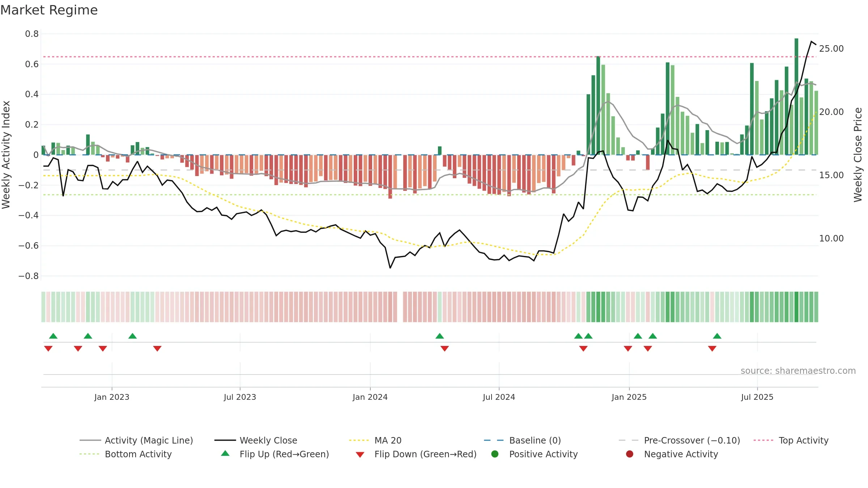Click the tallest green activity bar near 0.77
Screen dimensions: 868x488
click(796, 97)
